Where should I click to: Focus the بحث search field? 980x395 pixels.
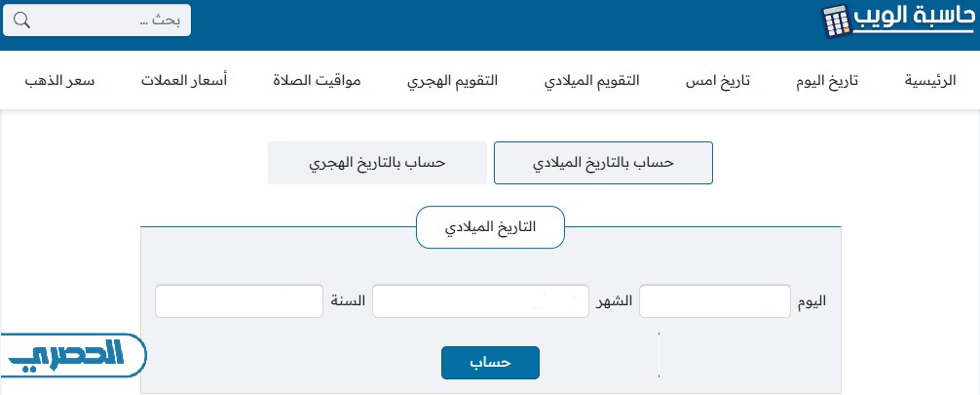pyautogui.click(x=96, y=20)
